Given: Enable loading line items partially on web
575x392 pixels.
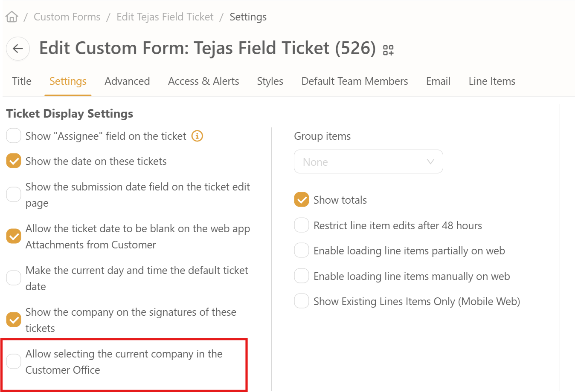Looking at the screenshot, I should point(302,251).
